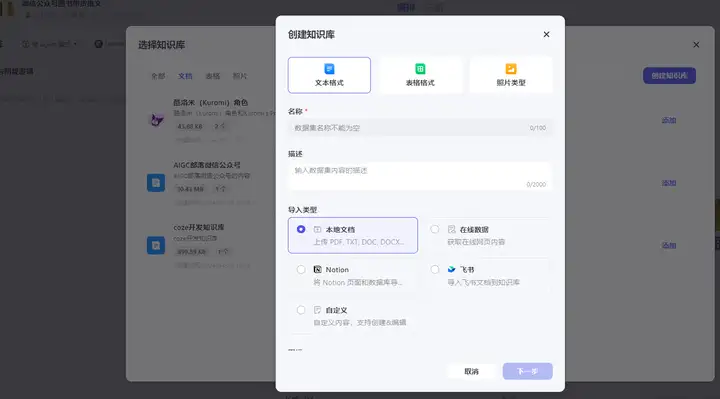This screenshot has height=399, width=720.
Task: Select the 自定义 radio option
Action: (x=301, y=310)
